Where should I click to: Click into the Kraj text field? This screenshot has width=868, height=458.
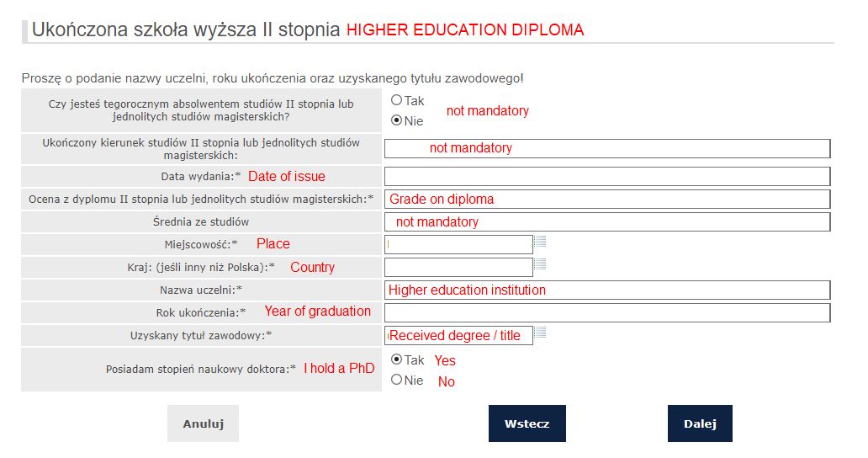point(458,267)
